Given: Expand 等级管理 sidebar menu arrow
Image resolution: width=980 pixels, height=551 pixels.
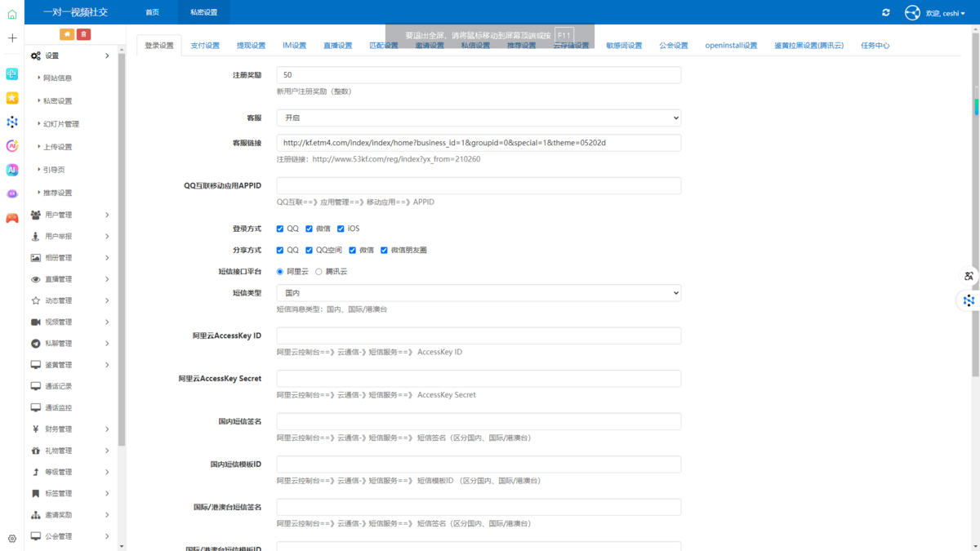Looking at the screenshot, I should 107,472.
